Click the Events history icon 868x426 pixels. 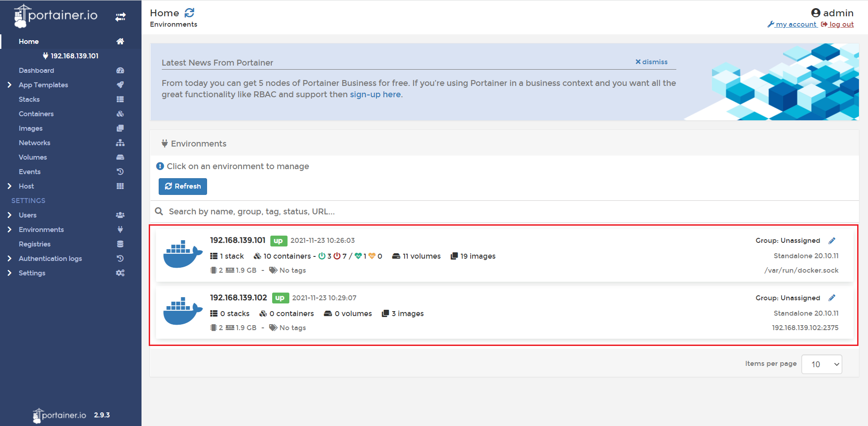[x=120, y=172]
